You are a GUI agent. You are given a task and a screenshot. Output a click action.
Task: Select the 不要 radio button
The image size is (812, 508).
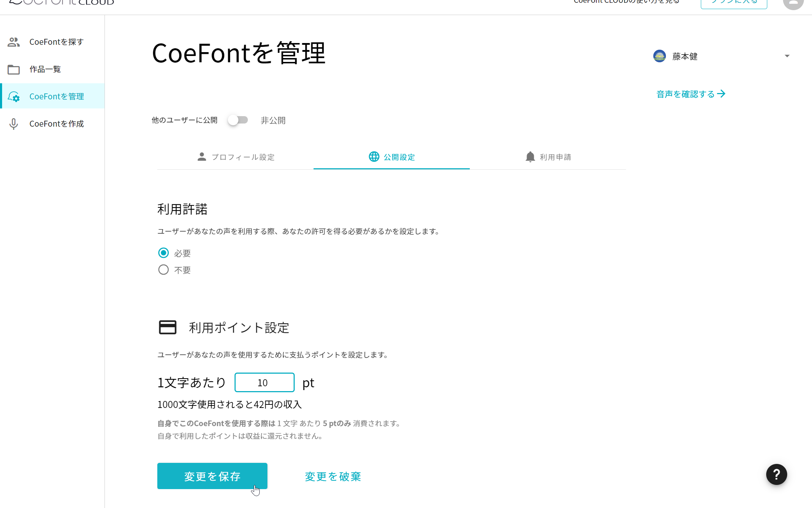(163, 270)
